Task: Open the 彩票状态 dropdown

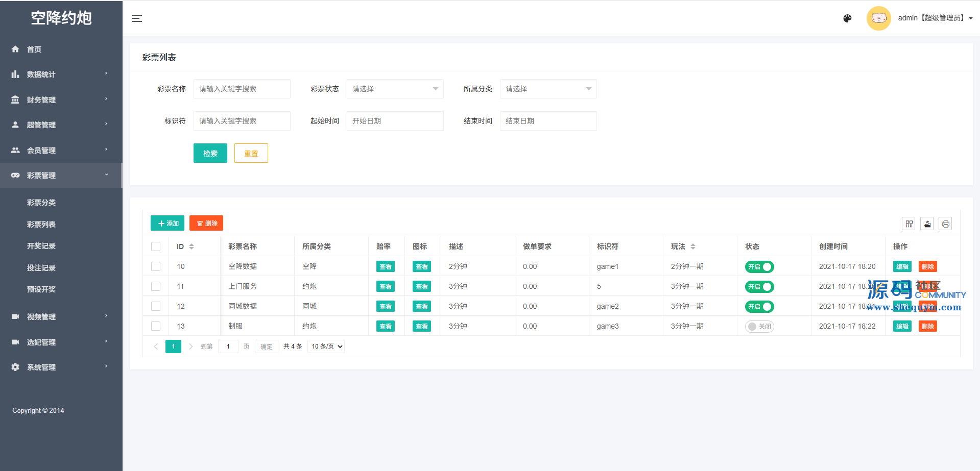Action: pyautogui.click(x=395, y=89)
